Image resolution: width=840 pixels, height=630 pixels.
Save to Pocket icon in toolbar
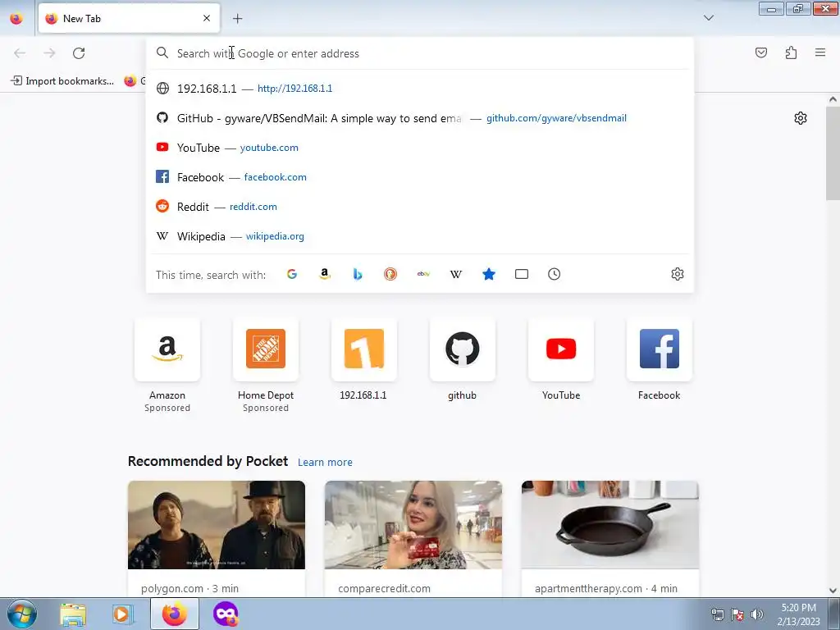760,52
